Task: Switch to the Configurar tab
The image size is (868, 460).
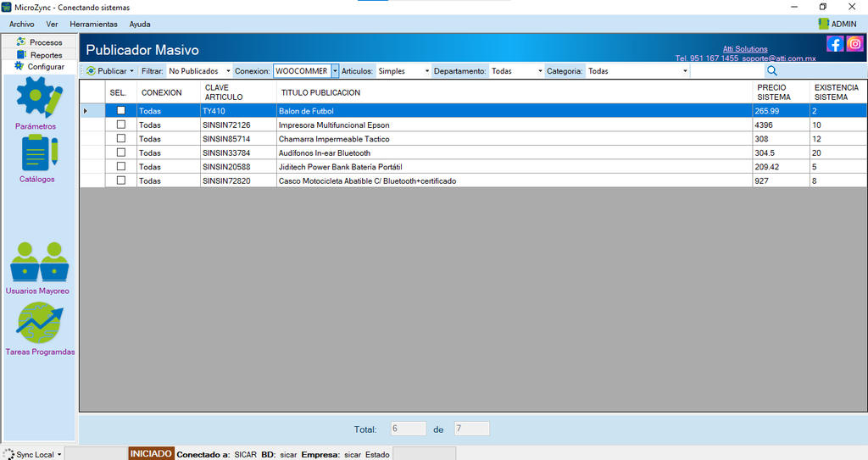Action: (39, 66)
